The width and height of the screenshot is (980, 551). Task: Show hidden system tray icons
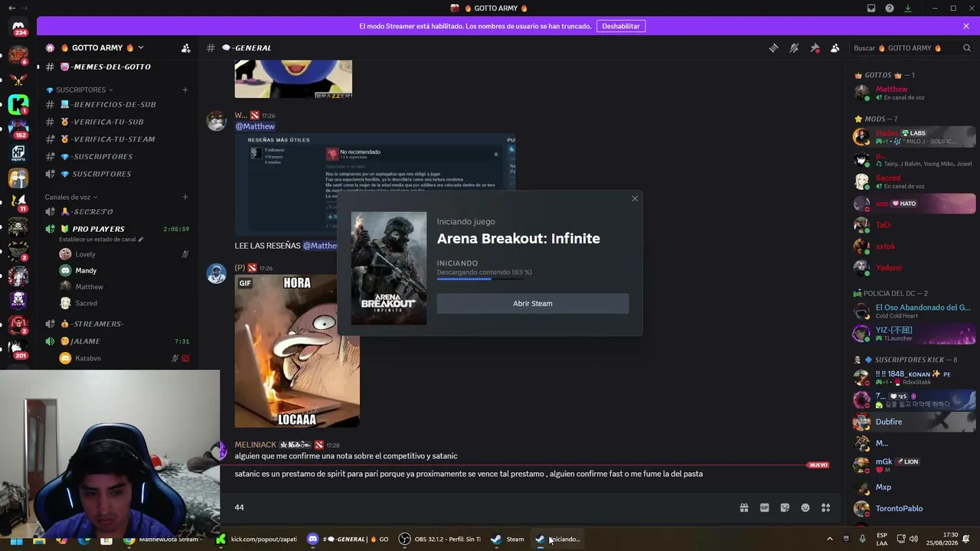tap(829, 540)
